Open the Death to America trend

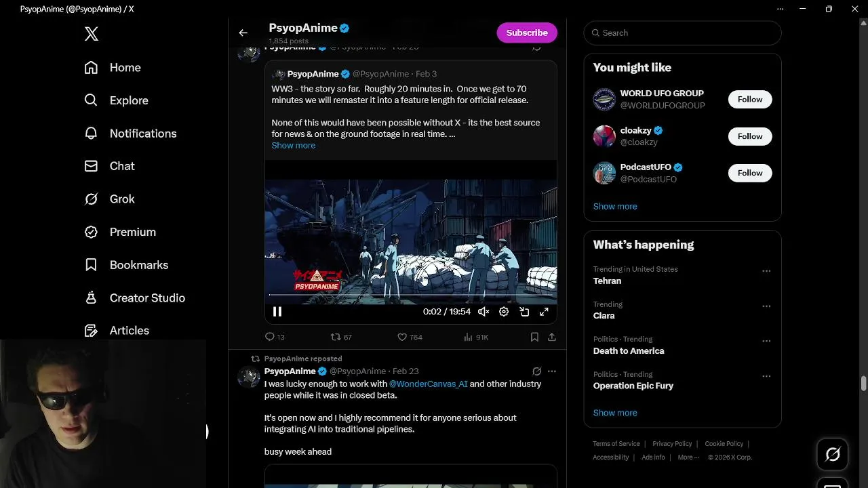coord(629,351)
